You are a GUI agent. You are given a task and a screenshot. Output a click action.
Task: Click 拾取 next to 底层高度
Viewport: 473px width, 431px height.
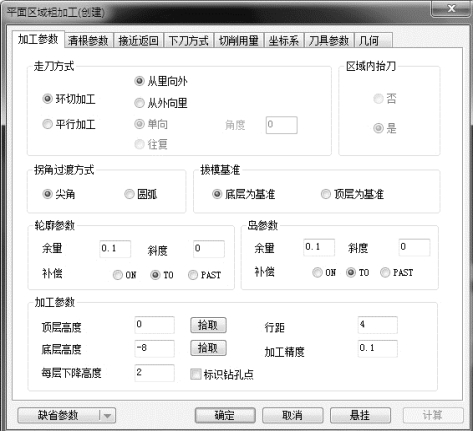click(x=208, y=348)
